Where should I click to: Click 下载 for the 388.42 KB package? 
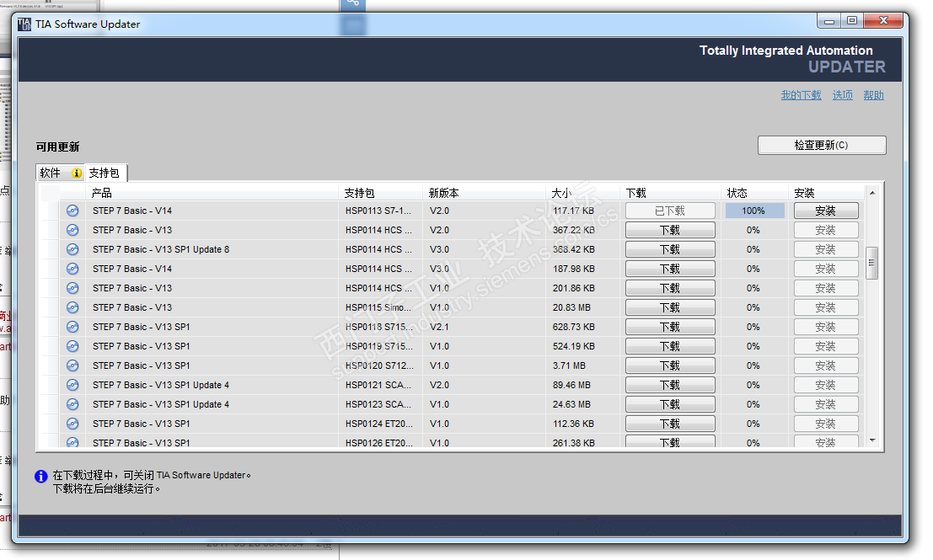(x=670, y=249)
